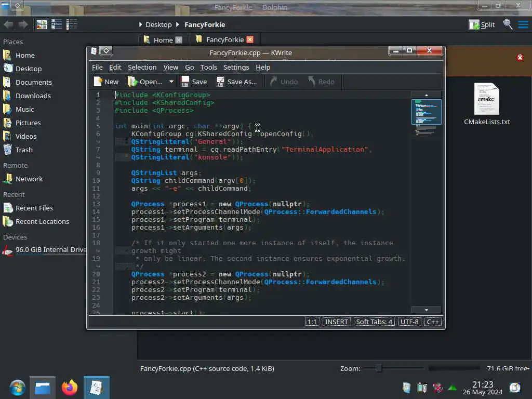Click the KWrite scrollbar minimap

426,112
